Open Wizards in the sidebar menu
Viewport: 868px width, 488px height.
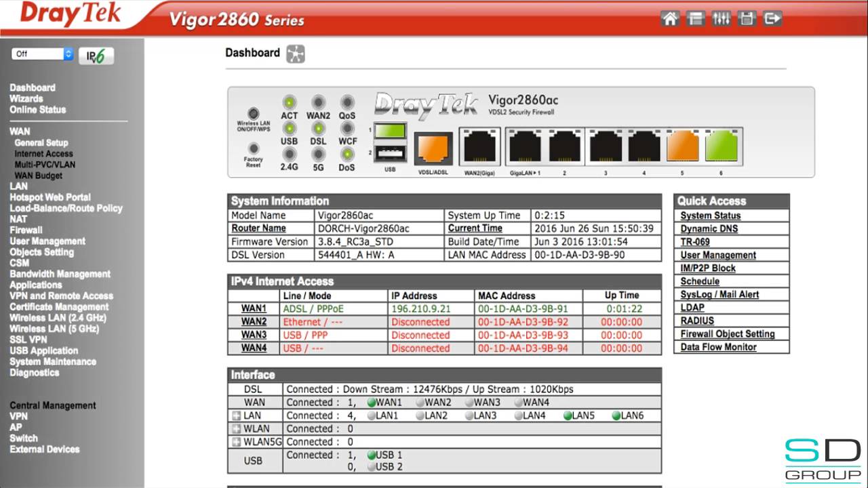26,98
